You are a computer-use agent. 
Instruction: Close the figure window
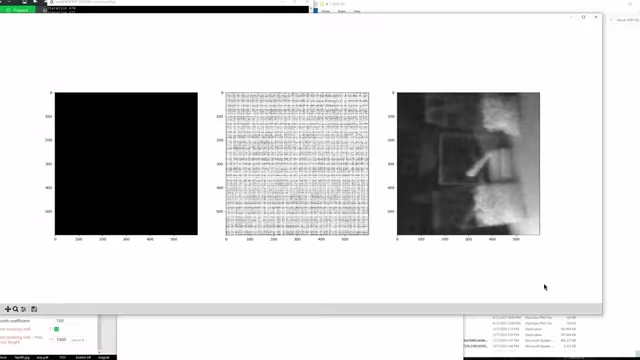click(596, 17)
